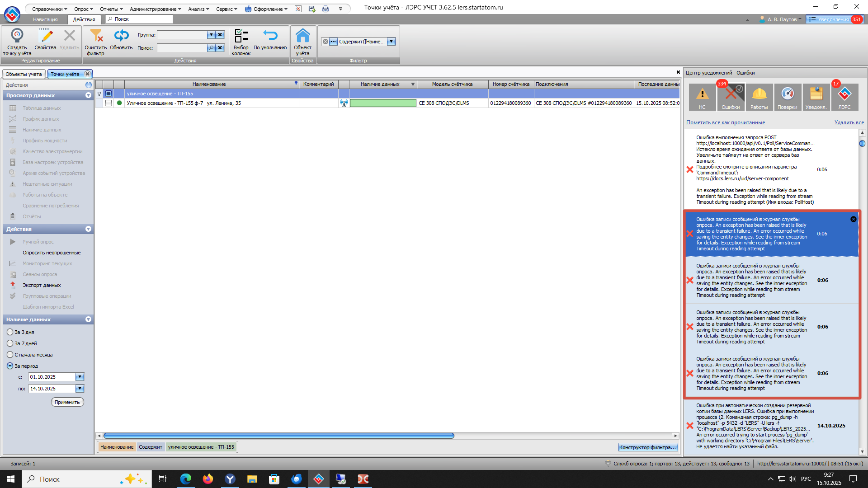The width and height of the screenshot is (868, 488).
Task: Click the Clear filter (Очистить фильтр) icon
Action: coord(96,36)
